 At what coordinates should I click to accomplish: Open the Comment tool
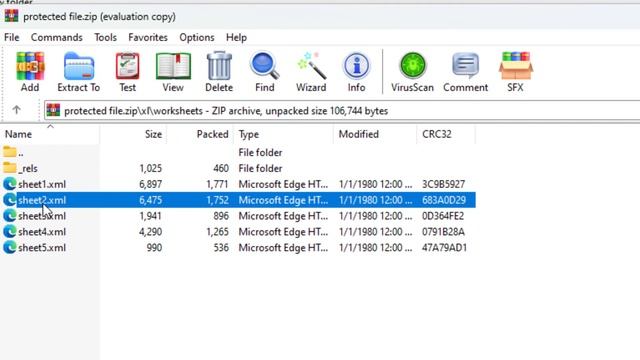coord(465,72)
